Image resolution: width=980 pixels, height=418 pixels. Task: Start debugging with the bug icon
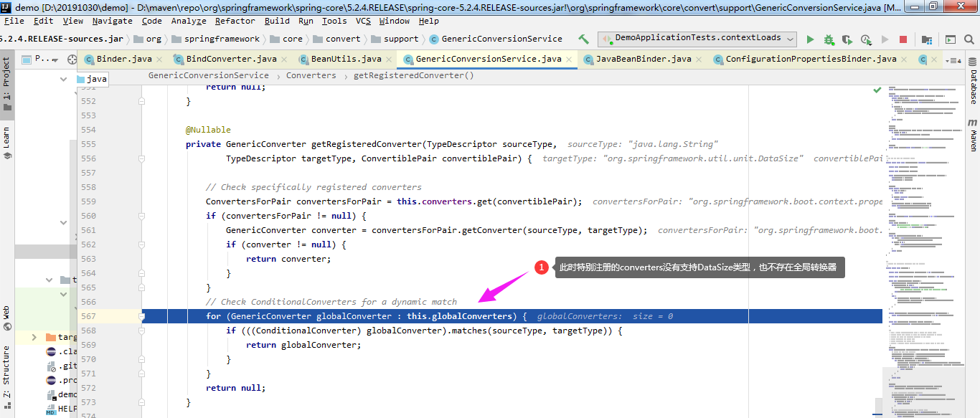point(829,39)
